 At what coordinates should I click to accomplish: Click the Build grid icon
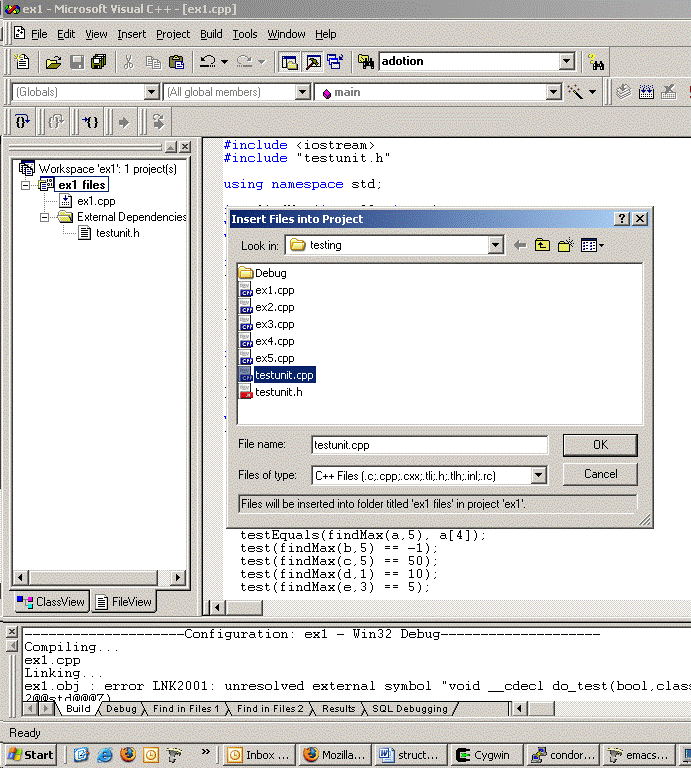click(646, 92)
